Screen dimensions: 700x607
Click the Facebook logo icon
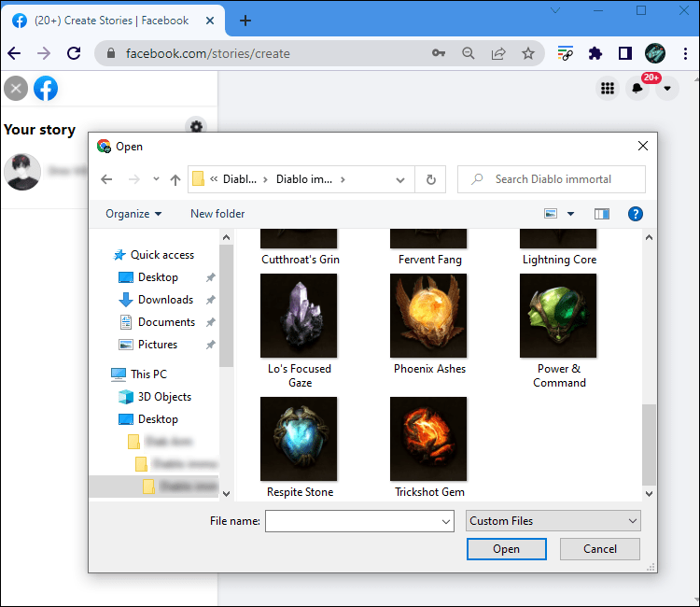pyautogui.click(x=46, y=89)
